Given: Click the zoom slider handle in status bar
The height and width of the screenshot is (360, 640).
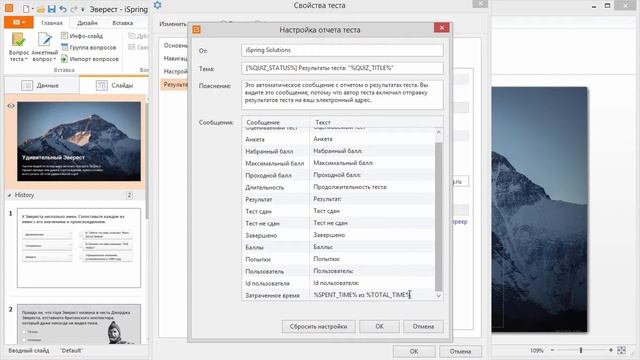Looking at the screenshot, I should (x=581, y=350).
